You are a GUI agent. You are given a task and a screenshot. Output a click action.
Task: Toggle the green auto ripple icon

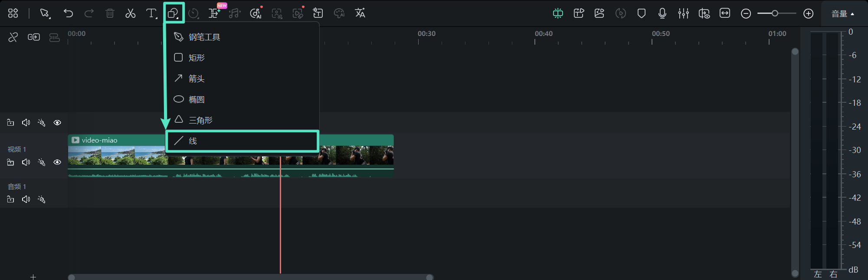[x=558, y=13]
